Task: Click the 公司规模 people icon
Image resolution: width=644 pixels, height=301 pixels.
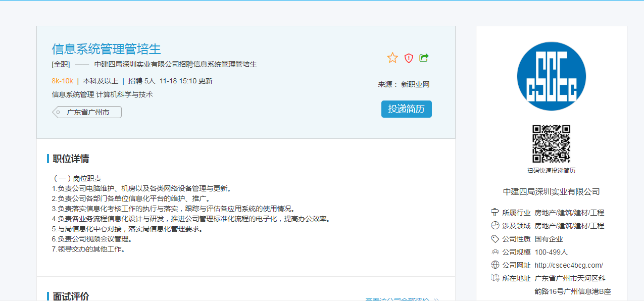Action: (495, 252)
